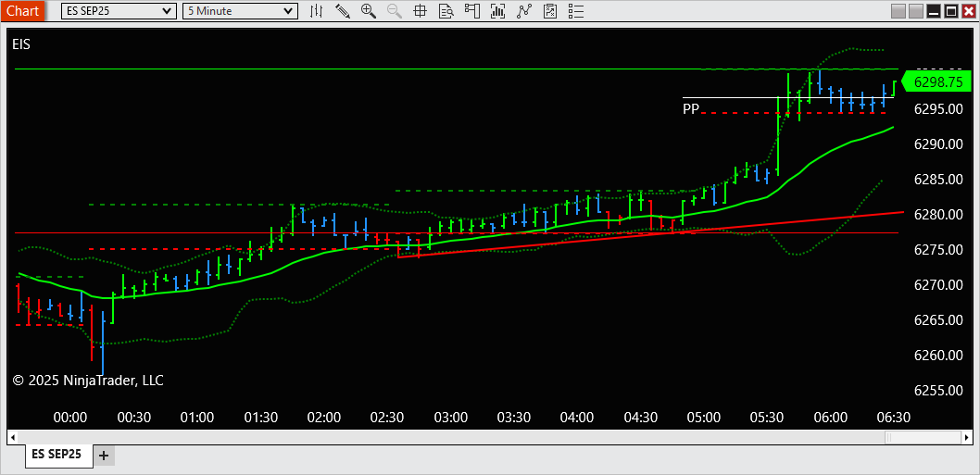The image size is (980, 475).
Task: Click the 06:00 time axis label
Action: coord(831,417)
